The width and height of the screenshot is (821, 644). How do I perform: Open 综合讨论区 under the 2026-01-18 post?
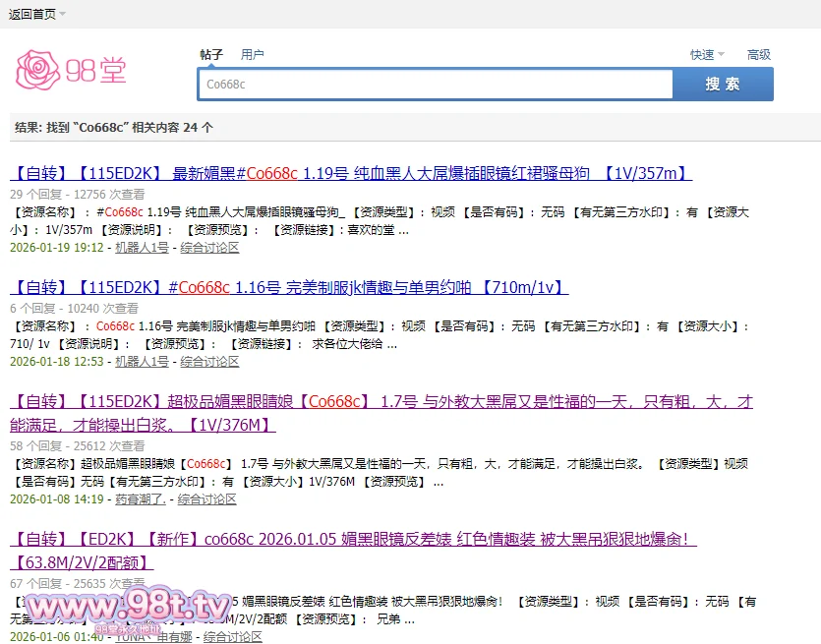tap(209, 362)
